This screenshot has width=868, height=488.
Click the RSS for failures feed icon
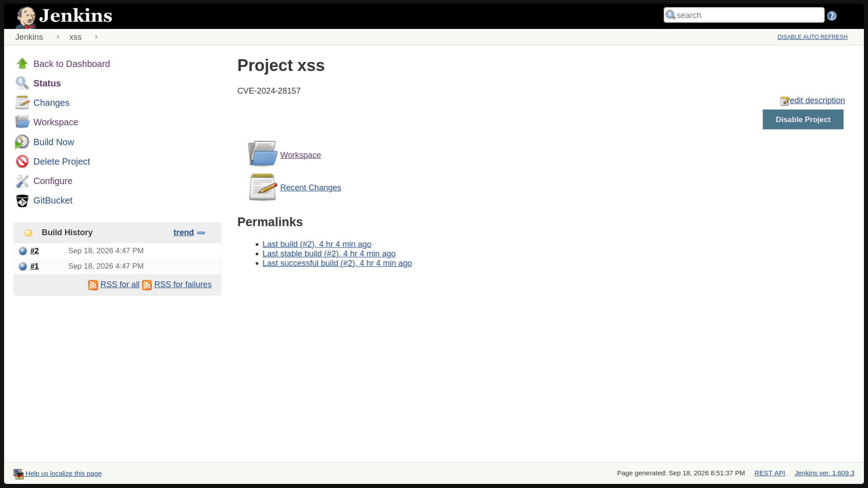coord(147,285)
